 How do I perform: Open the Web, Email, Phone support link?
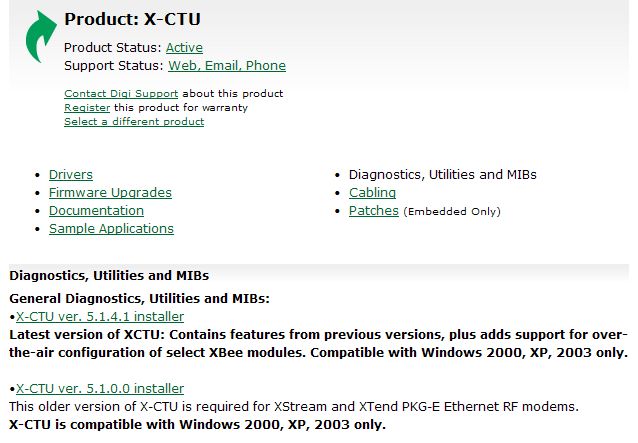227,65
